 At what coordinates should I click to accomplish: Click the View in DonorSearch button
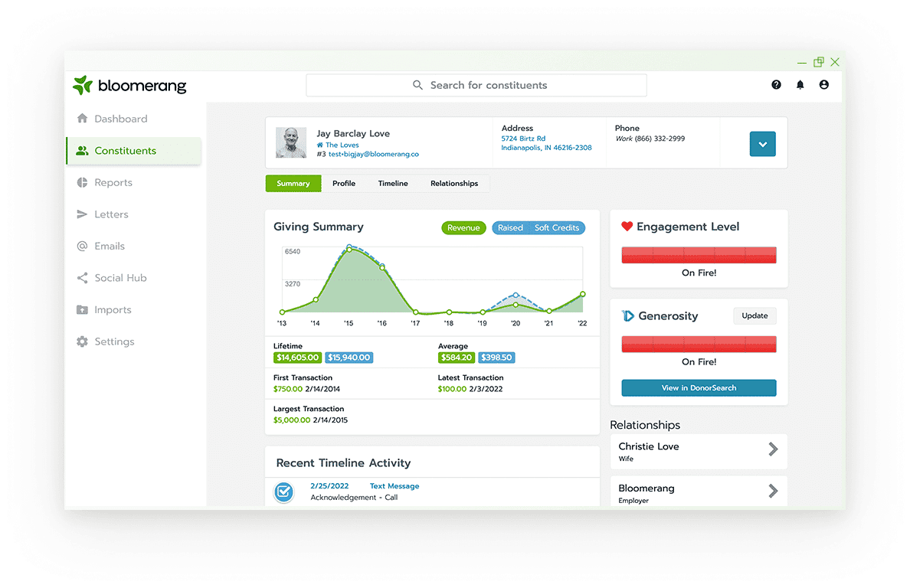click(699, 388)
